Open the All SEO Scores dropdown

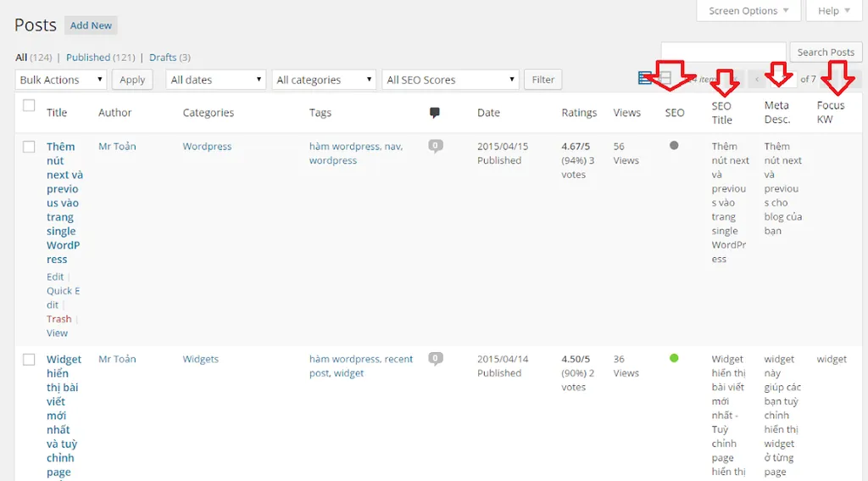(x=450, y=80)
